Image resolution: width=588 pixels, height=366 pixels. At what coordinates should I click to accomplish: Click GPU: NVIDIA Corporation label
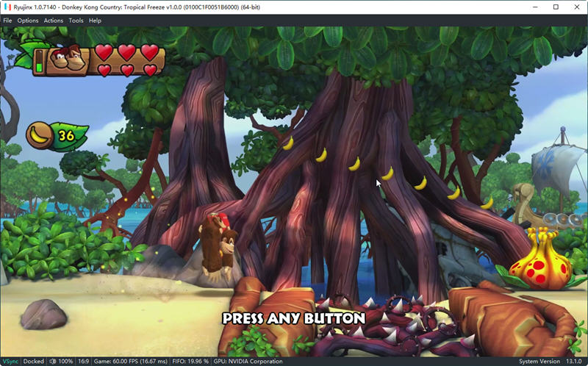tap(248, 362)
